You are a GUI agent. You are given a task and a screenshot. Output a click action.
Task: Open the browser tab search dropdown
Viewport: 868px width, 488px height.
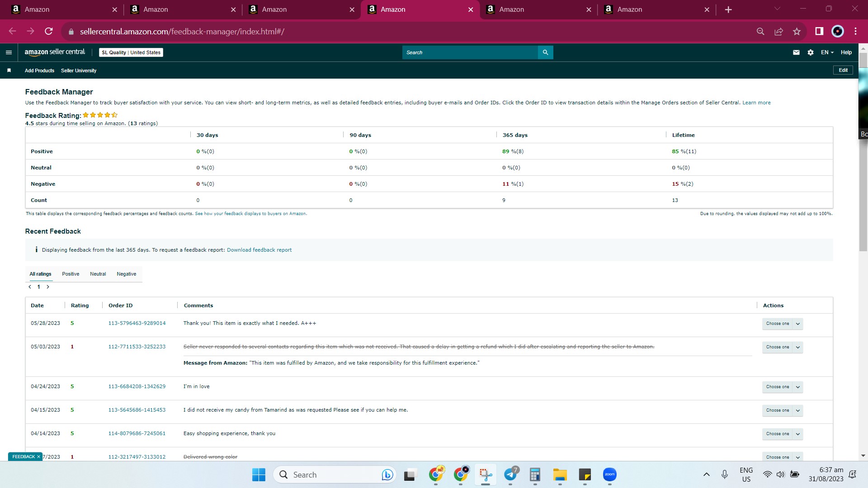click(777, 9)
